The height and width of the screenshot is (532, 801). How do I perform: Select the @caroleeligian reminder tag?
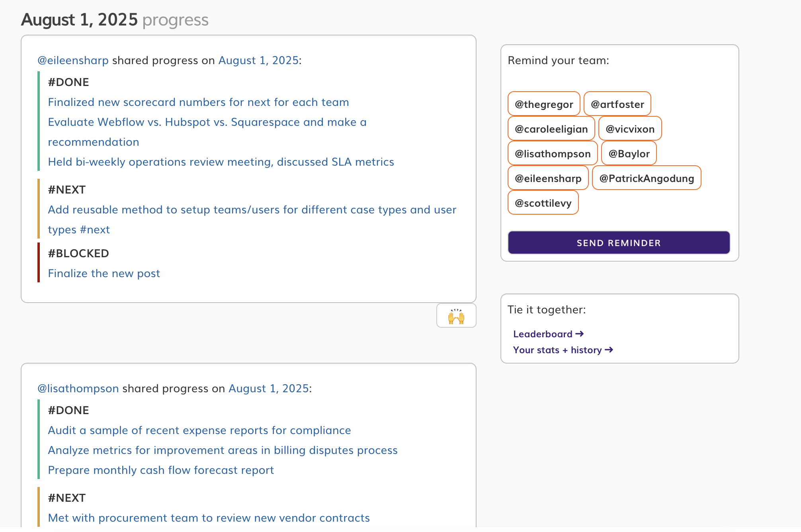click(551, 129)
